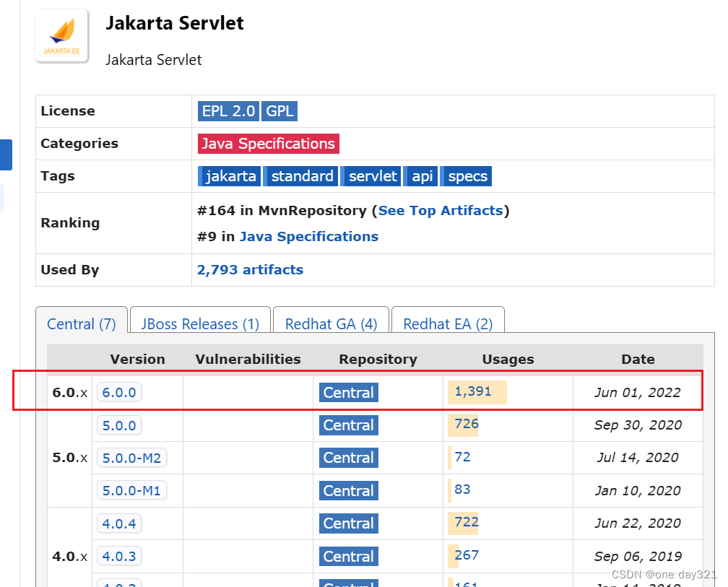Viewport: 728px width, 587px height.
Task: Click Central repository badge for 5.0.0-M2
Action: click(x=349, y=458)
